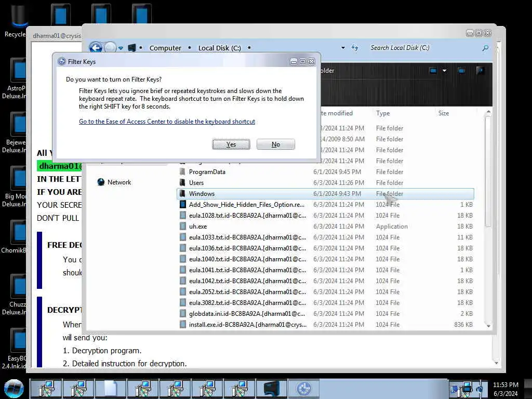Image resolution: width=532 pixels, height=399 pixels.
Task: Expand the address bar history dropdown
Action: pos(343,48)
